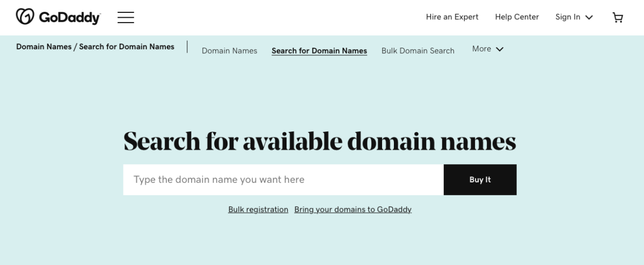
Task: Select the Domain Names tab
Action: tap(229, 50)
